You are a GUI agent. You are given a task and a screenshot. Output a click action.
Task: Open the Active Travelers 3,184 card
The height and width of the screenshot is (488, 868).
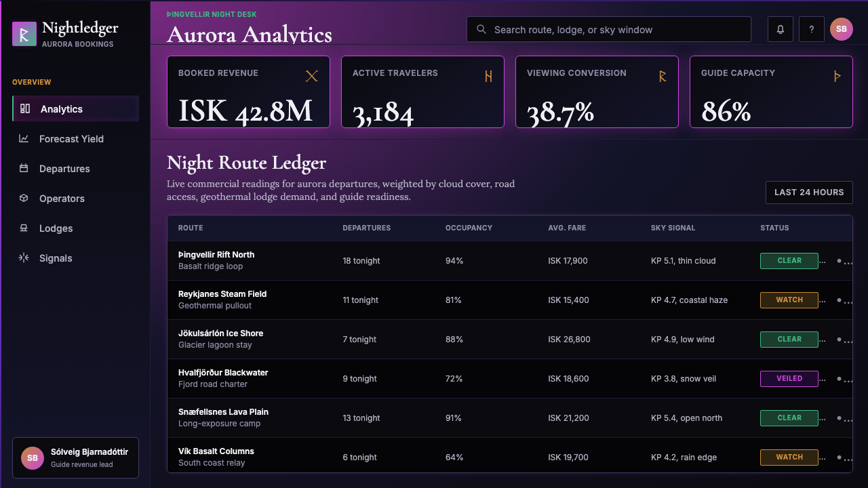click(422, 91)
